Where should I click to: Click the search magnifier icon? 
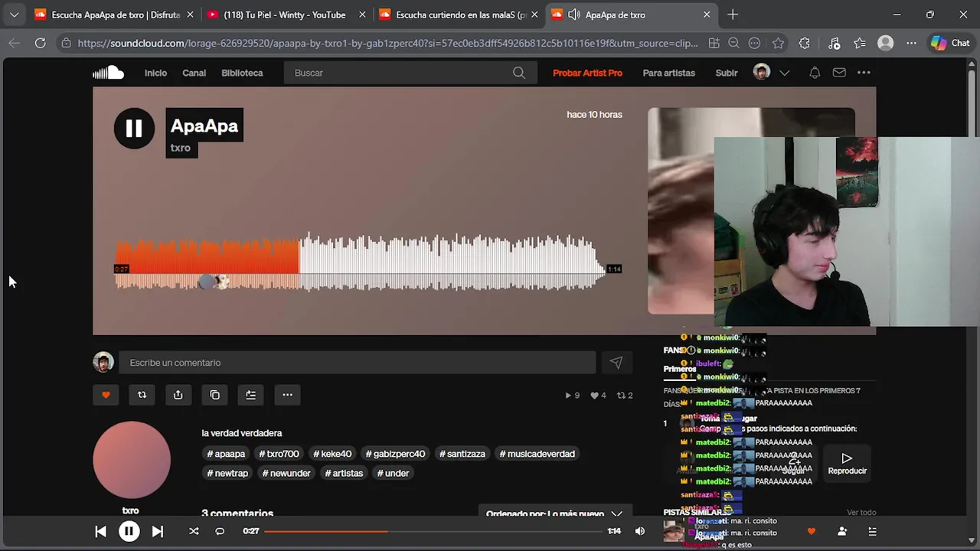tap(519, 73)
